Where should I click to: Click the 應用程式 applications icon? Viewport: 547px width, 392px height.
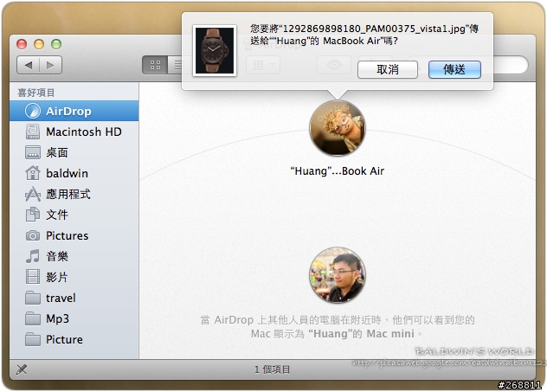click(33, 194)
